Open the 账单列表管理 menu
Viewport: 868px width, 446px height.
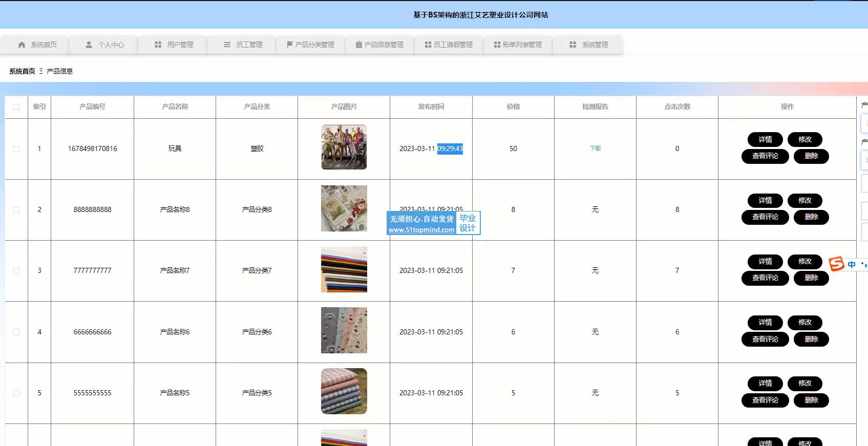[519, 45]
